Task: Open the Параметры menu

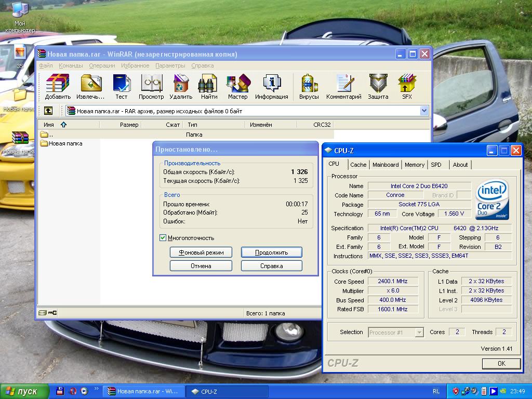Action: click(170, 65)
